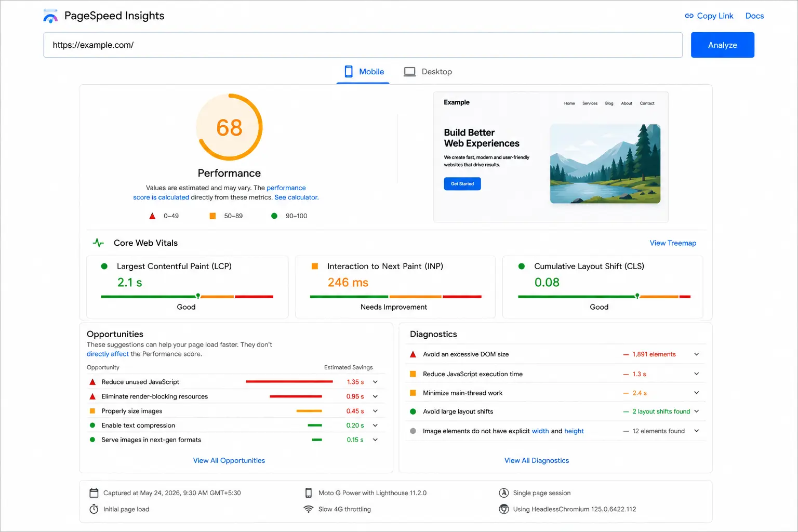This screenshot has width=798, height=532.
Task: Click the orange square beside Interaction to Next Paint
Action: pyautogui.click(x=314, y=266)
